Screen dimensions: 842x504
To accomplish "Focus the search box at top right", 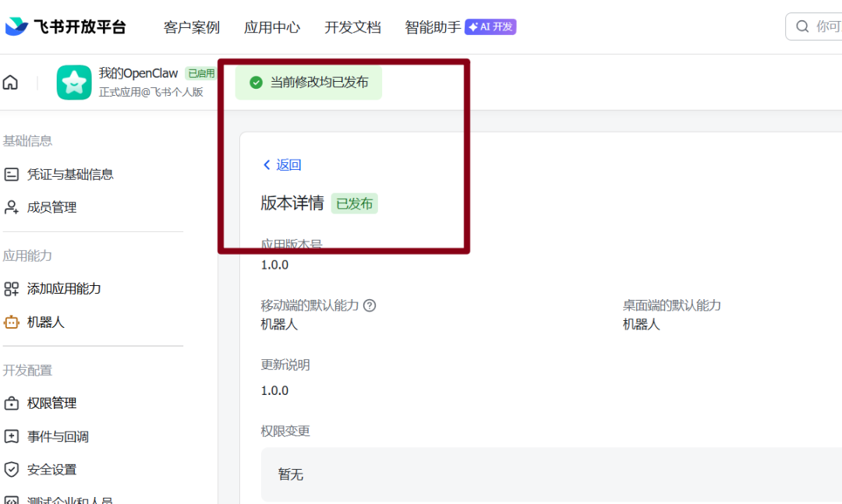I will (x=819, y=26).
